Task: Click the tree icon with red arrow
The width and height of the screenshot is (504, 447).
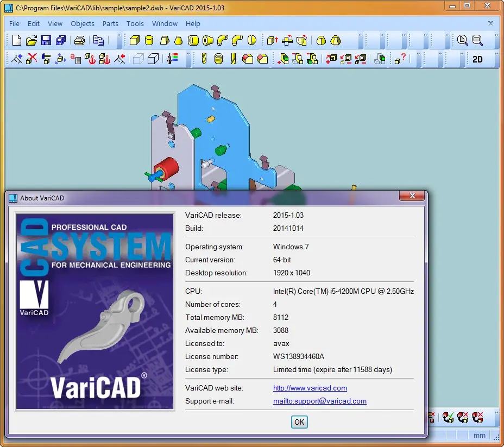Action: 119,59
